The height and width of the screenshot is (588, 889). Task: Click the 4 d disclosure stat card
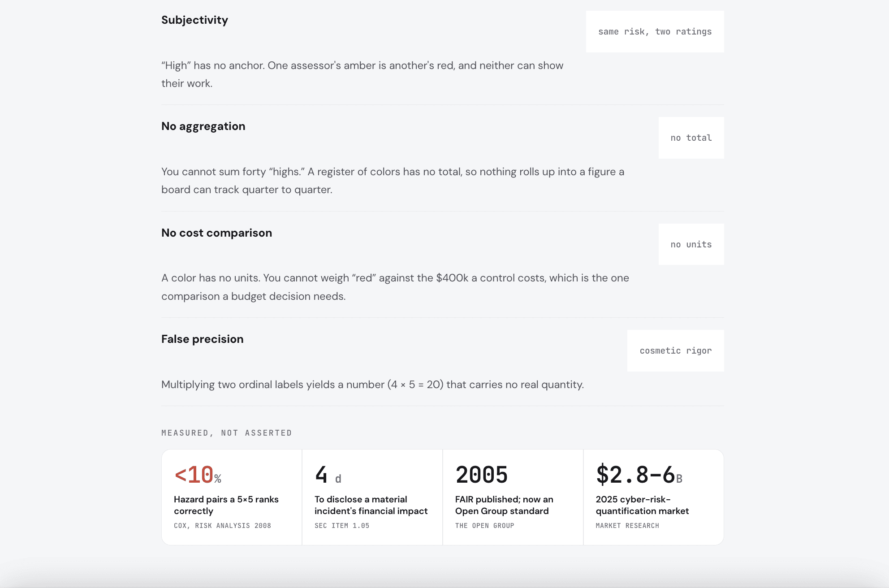372,497
